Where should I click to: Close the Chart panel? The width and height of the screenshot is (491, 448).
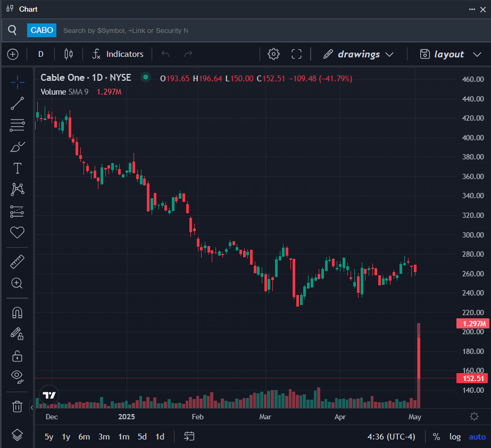483,10
